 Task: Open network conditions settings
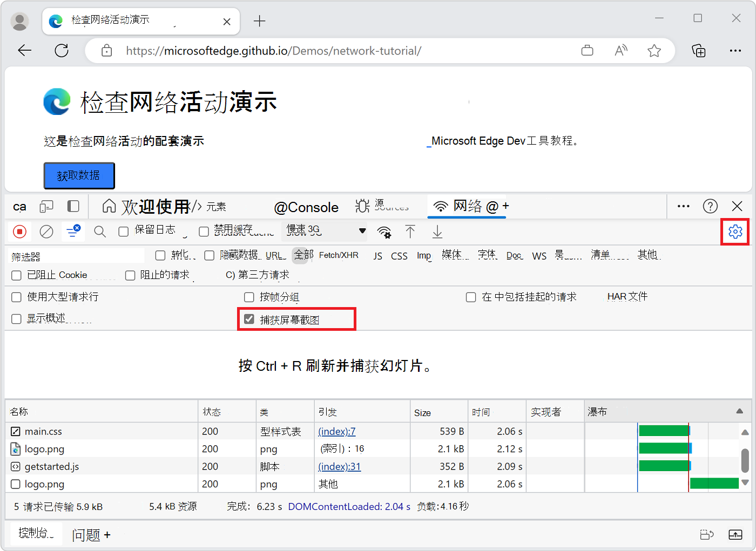point(384,232)
